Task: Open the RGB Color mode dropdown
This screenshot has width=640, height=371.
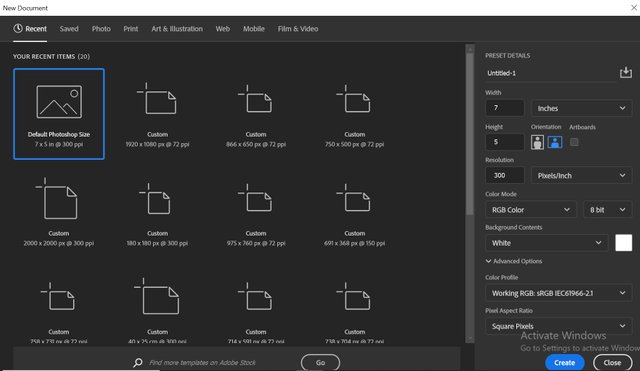Action: coord(531,210)
